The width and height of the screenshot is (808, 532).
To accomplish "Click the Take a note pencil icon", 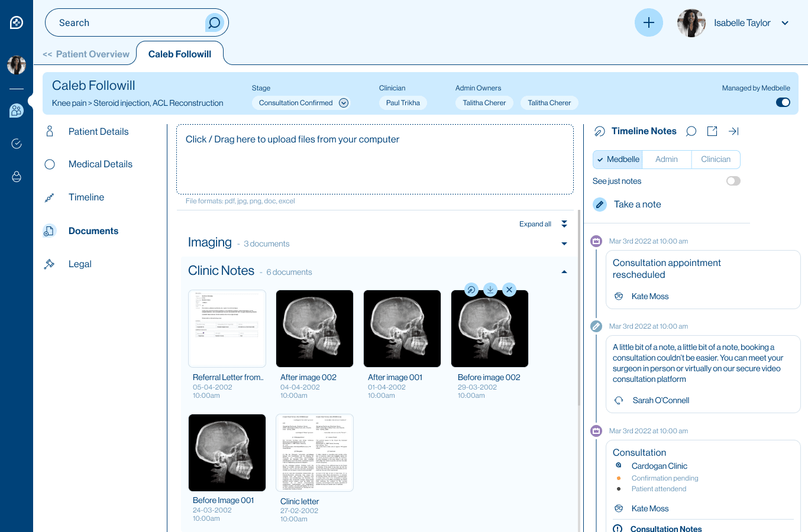I will coord(600,205).
